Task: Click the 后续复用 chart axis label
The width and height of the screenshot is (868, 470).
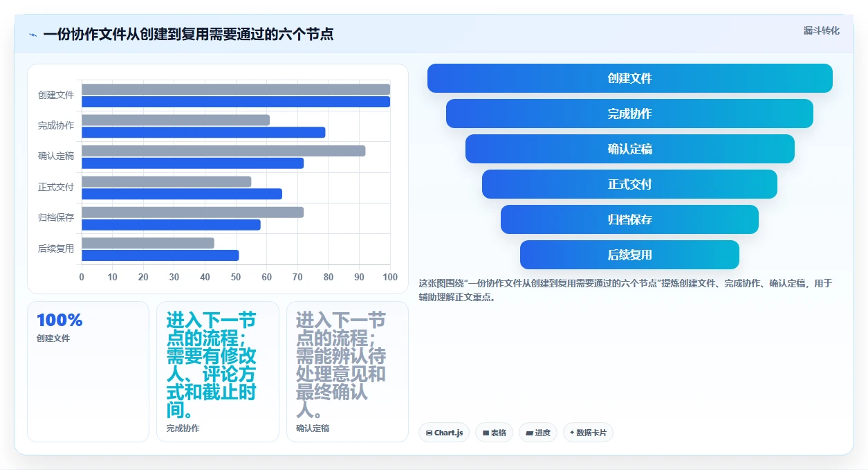Action: pos(56,248)
